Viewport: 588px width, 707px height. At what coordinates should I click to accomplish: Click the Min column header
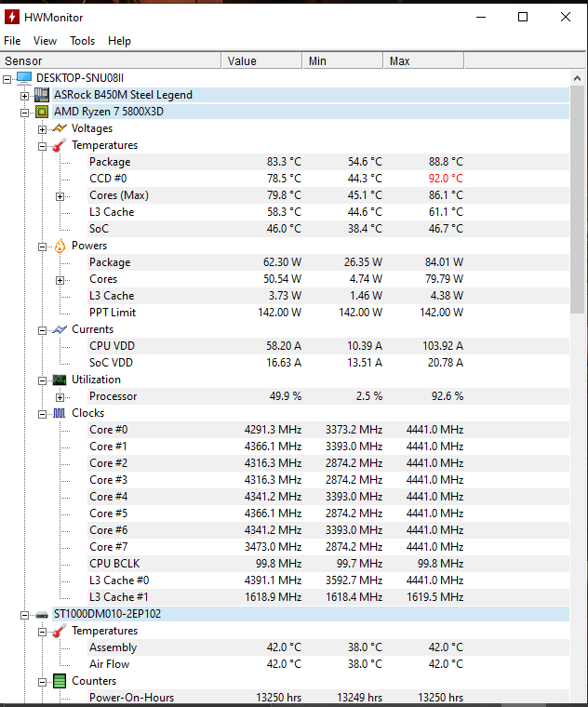(342, 60)
